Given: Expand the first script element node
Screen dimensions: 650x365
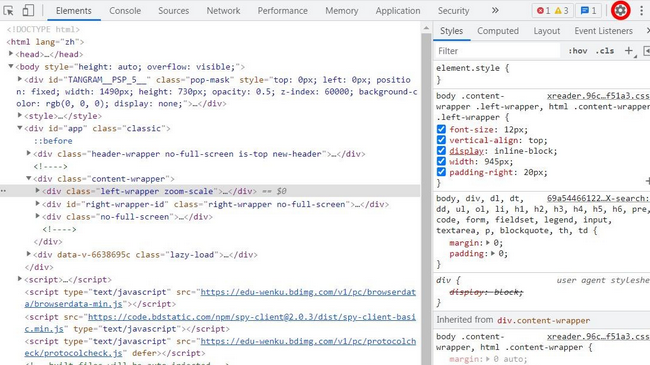Looking at the screenshot, I should (x=19, y=279).
